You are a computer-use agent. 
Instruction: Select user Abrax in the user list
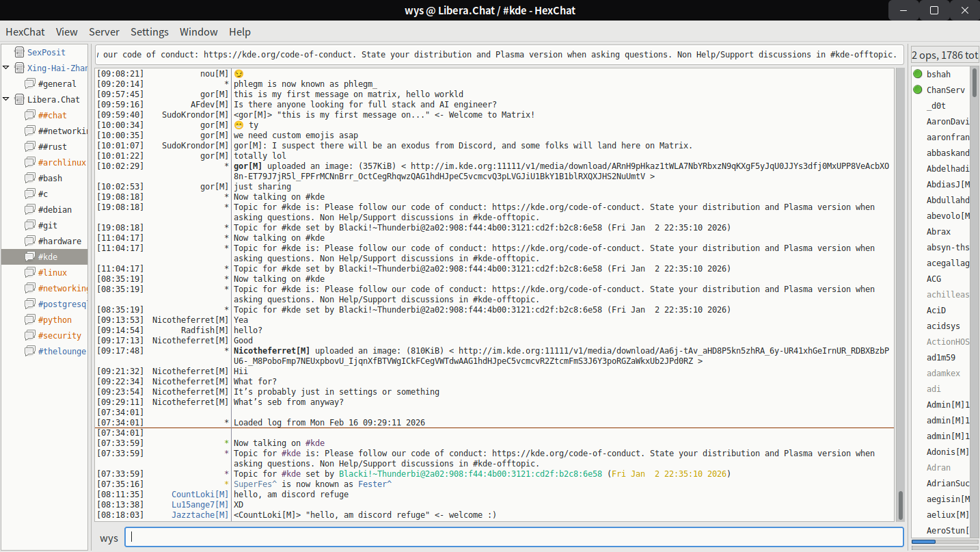(x=938, y=231)
